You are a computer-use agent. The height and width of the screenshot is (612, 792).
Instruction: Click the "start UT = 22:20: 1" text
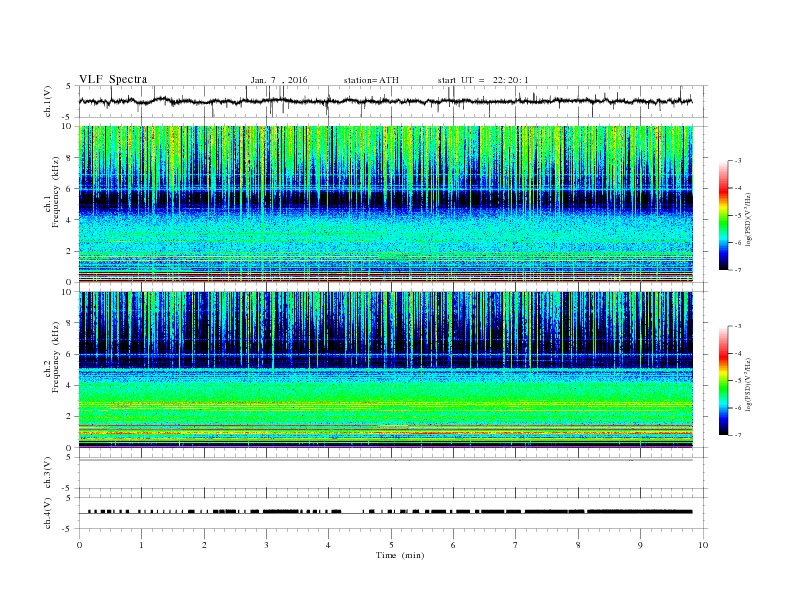point(483,80)
